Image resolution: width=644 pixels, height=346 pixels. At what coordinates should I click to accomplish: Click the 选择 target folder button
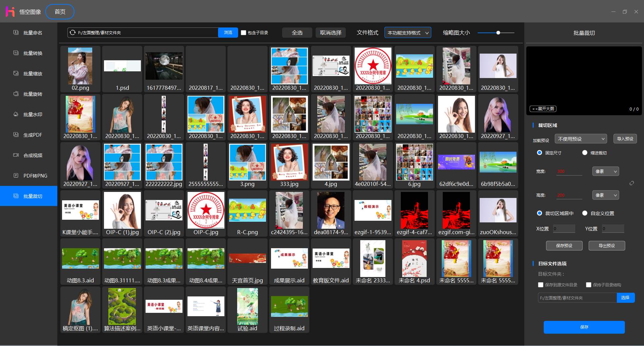coord(626,297)
